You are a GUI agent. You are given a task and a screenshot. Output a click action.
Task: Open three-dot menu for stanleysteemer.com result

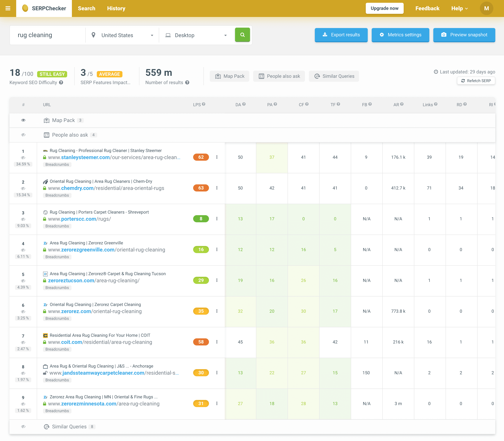217,157
